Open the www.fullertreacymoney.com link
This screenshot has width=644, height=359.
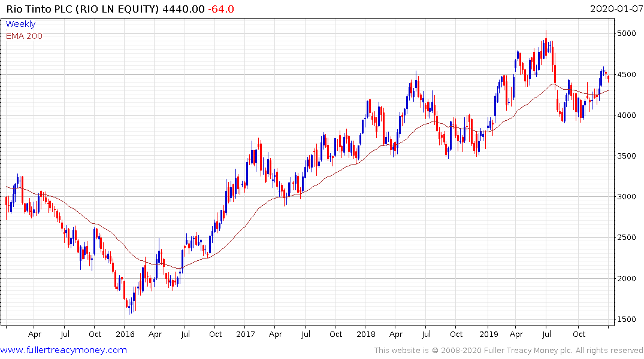click(64, 350)
